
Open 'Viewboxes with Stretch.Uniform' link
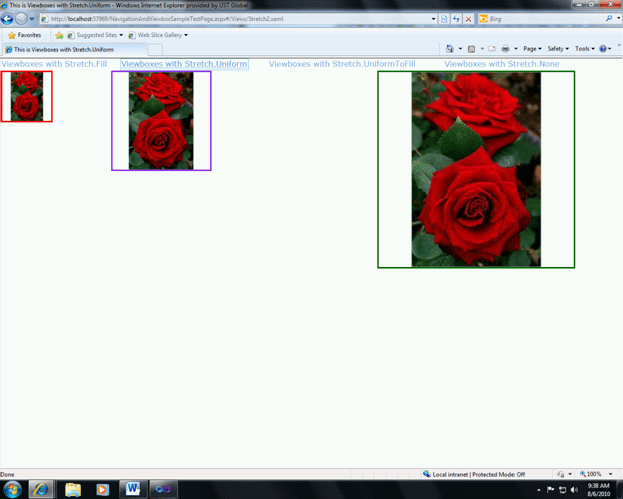point(184,64)
